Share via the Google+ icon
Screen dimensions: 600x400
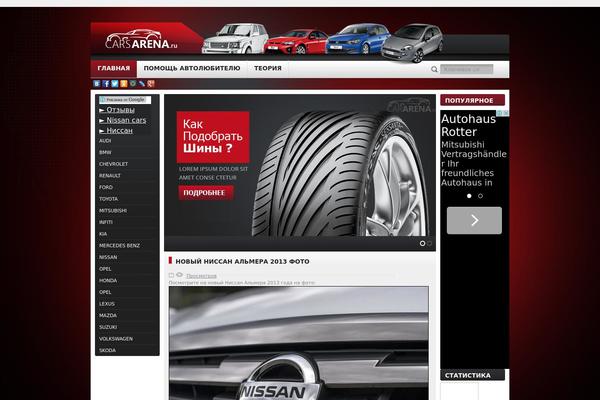point(151,83)
